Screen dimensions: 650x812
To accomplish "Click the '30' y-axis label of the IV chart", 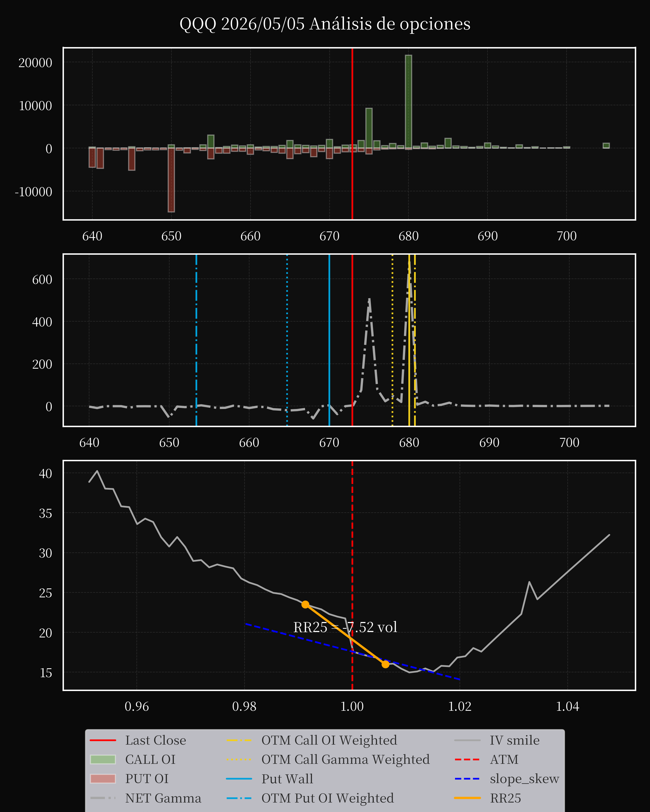I will pyautogui.click(x=45, y=553).
